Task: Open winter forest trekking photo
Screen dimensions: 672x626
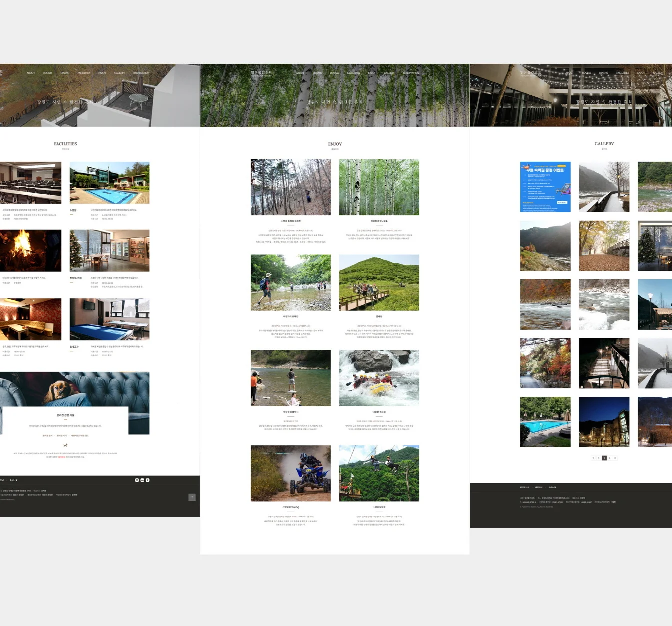Action: click(x=291, y=187)
